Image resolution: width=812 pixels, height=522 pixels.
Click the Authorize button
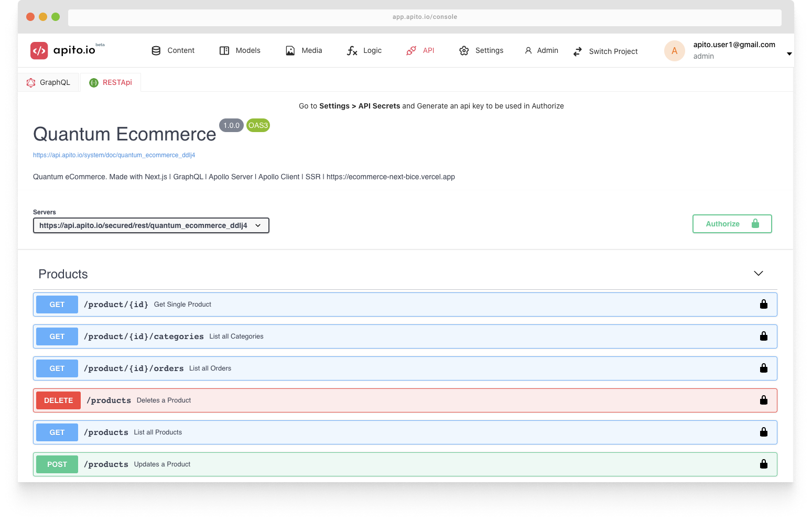click(x=732, y=224)
